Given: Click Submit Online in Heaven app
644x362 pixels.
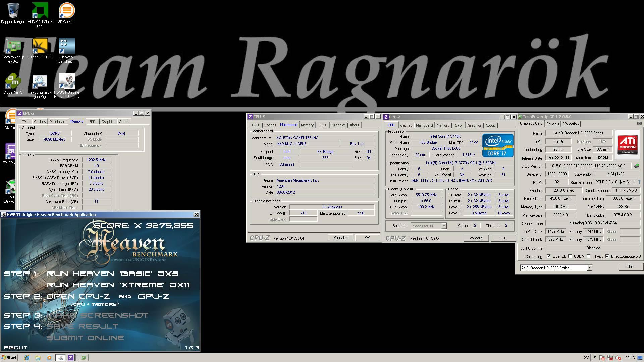Looking at the screenshot, I should coord(86,338).
